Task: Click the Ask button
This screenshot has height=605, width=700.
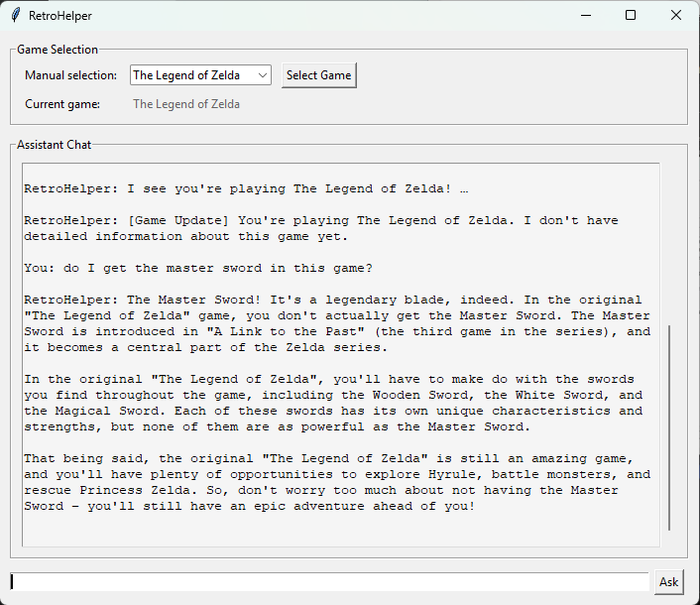Action: pyautogui.click(x=668, y=582)
